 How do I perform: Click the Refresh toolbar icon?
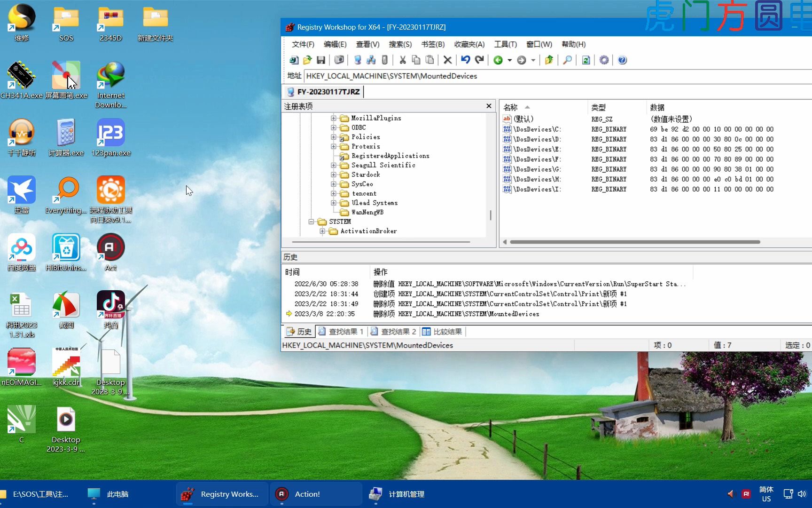(586, 60)
